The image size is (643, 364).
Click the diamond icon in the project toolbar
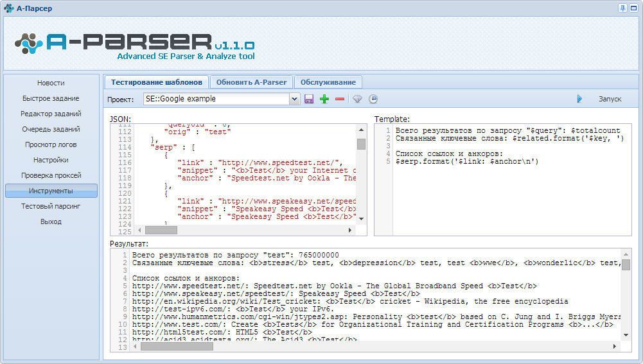point(358,99)
